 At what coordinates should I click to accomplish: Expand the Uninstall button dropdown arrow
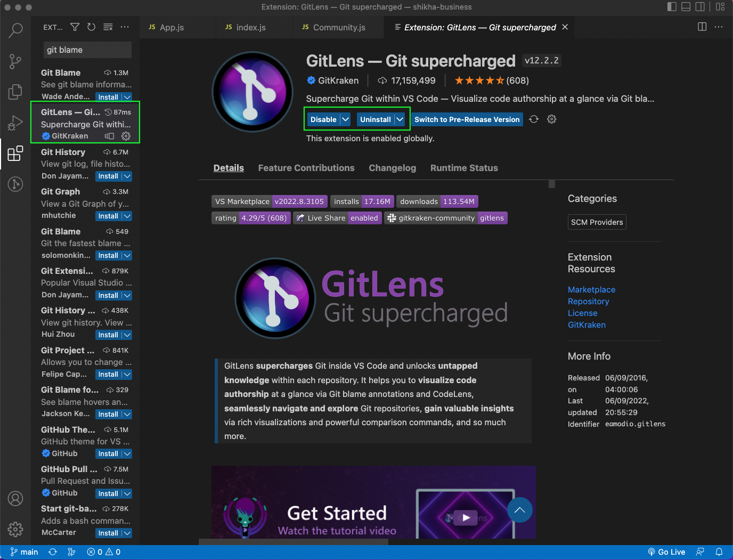[x=400, y=119]
